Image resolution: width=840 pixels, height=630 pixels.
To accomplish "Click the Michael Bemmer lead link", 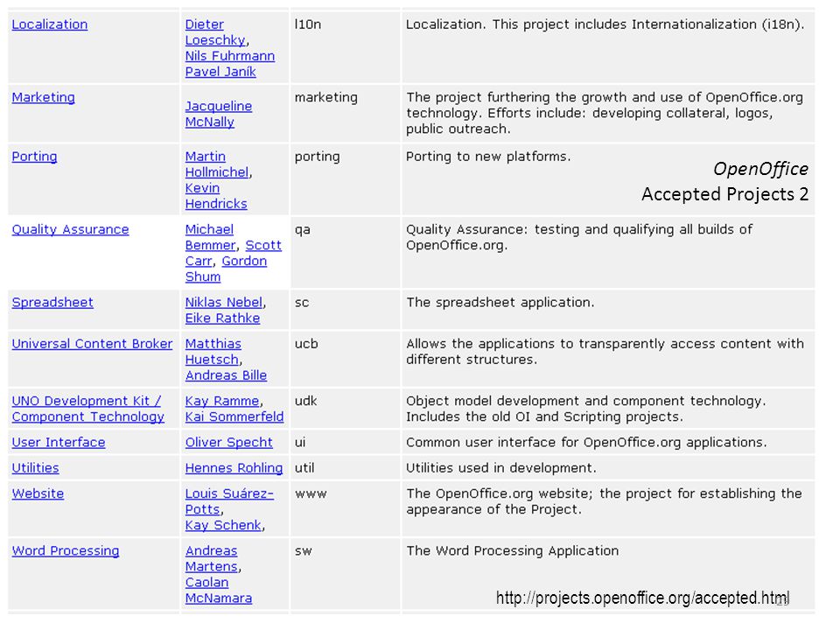I will (210, 237).
